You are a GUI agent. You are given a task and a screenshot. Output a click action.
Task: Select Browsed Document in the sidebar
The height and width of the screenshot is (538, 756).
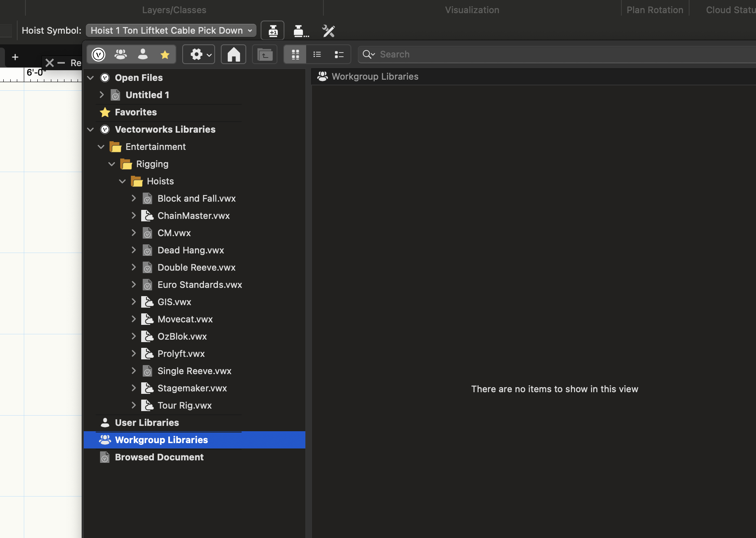159,457
